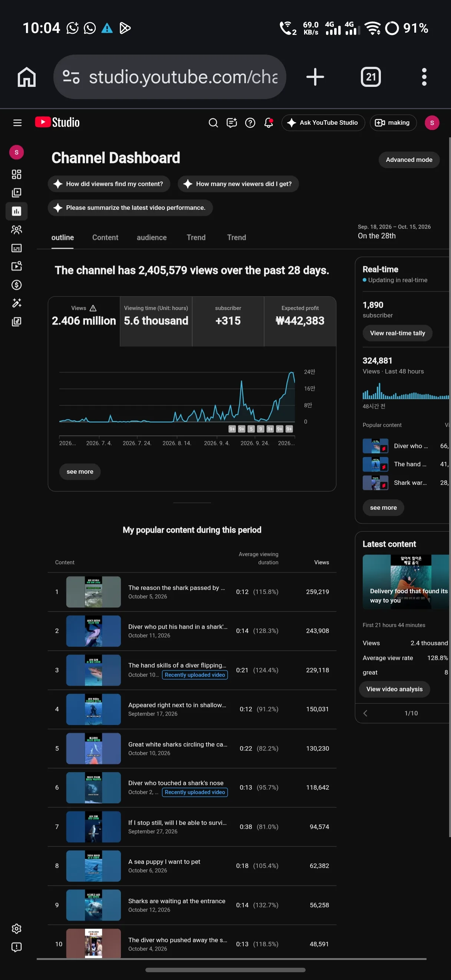
Task: Open 'The hand skills of a diver flipping' video
Action: 192,670
